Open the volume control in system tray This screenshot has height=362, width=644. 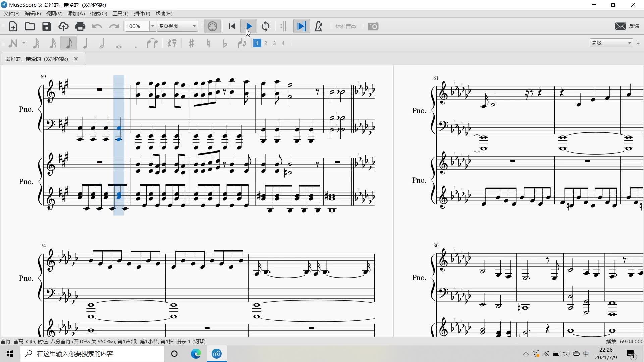pyautogui.click(x=566, y=354)
